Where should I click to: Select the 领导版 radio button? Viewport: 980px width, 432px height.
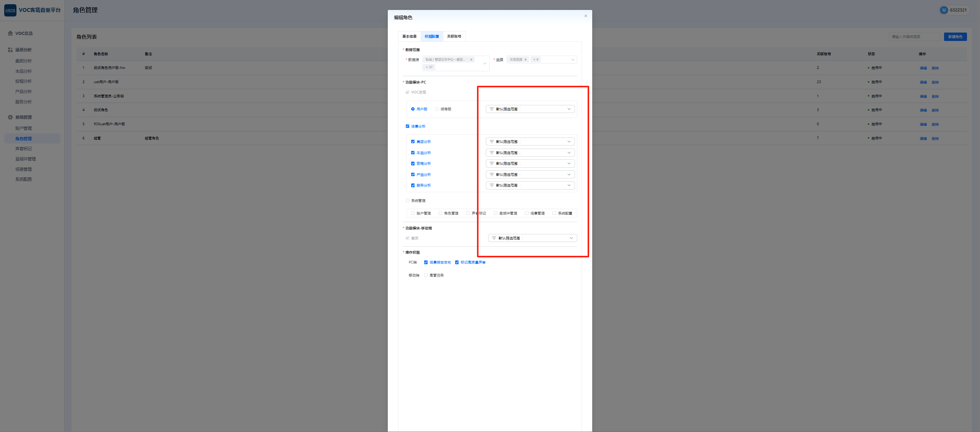point(437,109)
